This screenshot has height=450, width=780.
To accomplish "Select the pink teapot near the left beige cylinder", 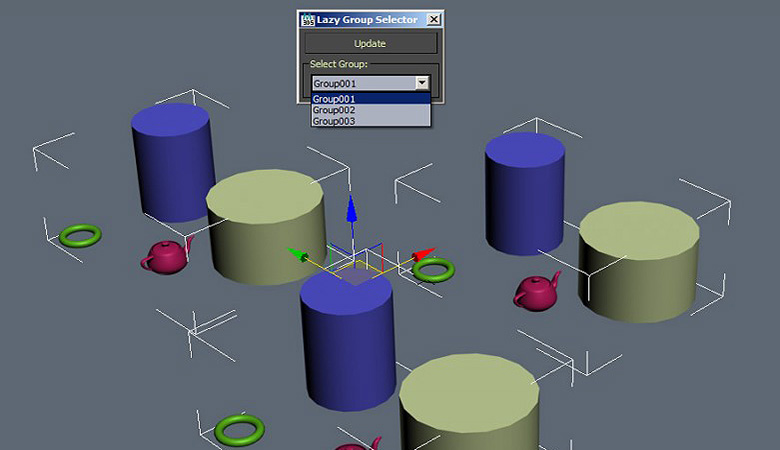I will click(x=167, y=256).
